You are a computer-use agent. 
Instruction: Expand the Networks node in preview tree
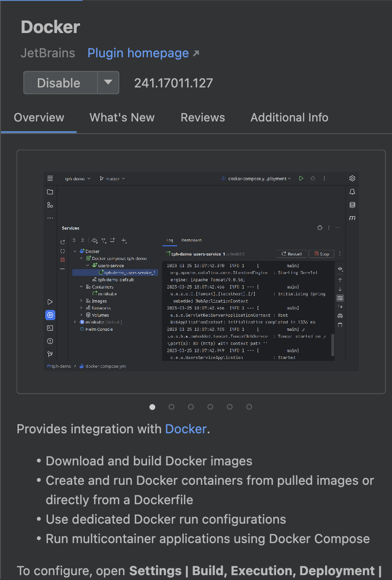(82, 308)
